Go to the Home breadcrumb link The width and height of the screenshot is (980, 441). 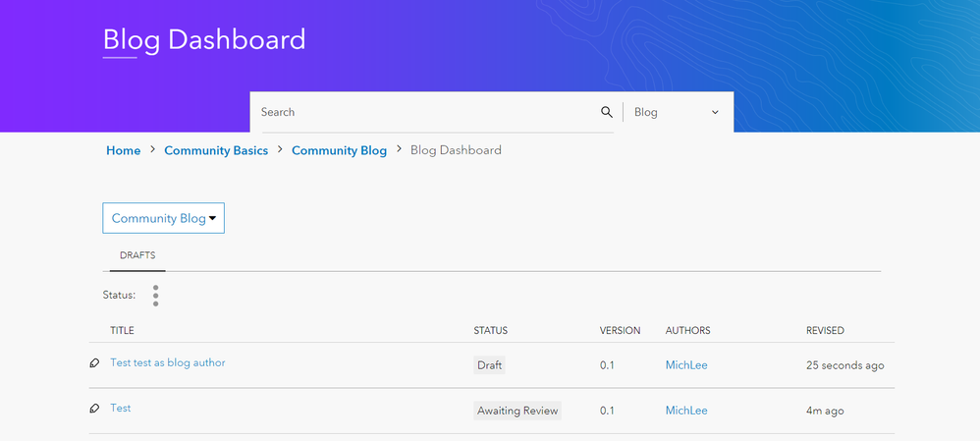[x=123, y=150]
